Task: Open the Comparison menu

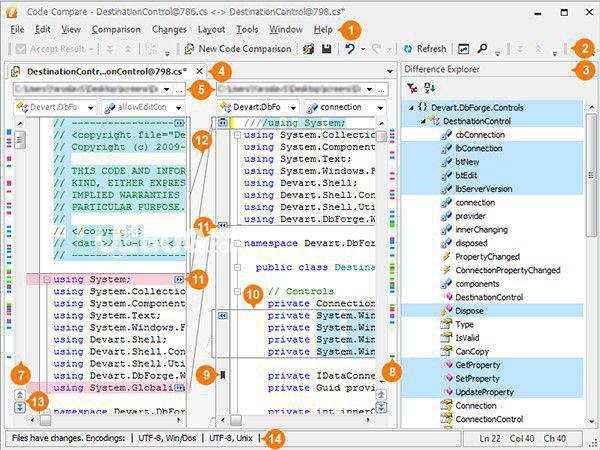Action: pos(116,29)
